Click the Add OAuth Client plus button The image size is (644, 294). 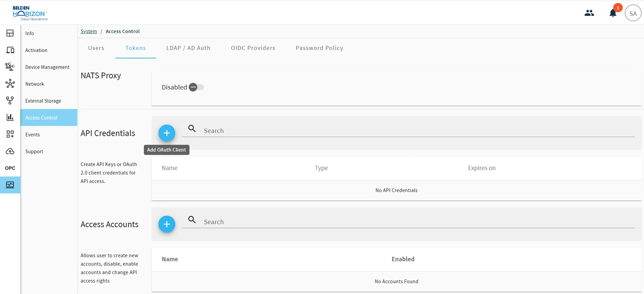point(167,133)
